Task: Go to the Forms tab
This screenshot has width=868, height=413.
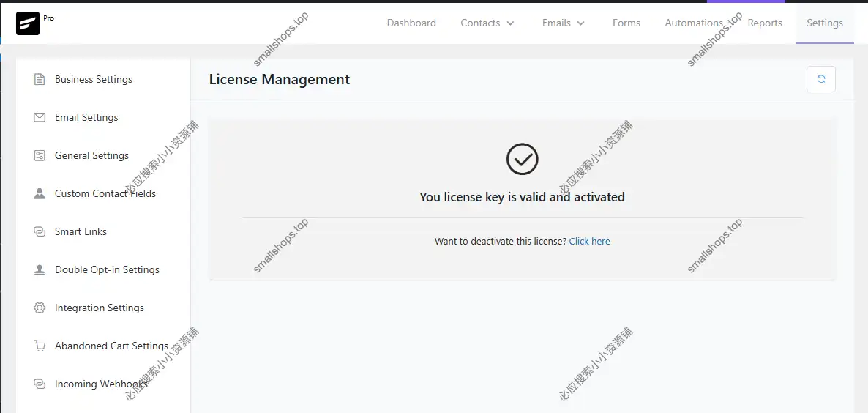Action: (626, 23)
